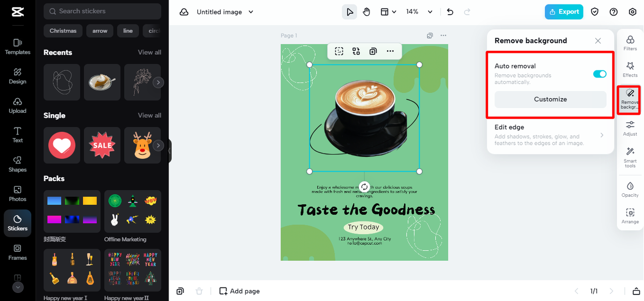View all Single stickers
This screenshot has height=301, width=644.
tap(149, 115)
